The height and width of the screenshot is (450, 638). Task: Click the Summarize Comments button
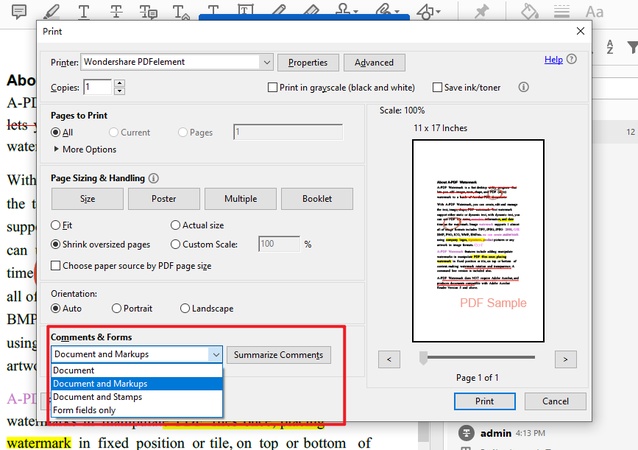pyautogui.click(x=279, y=355)
